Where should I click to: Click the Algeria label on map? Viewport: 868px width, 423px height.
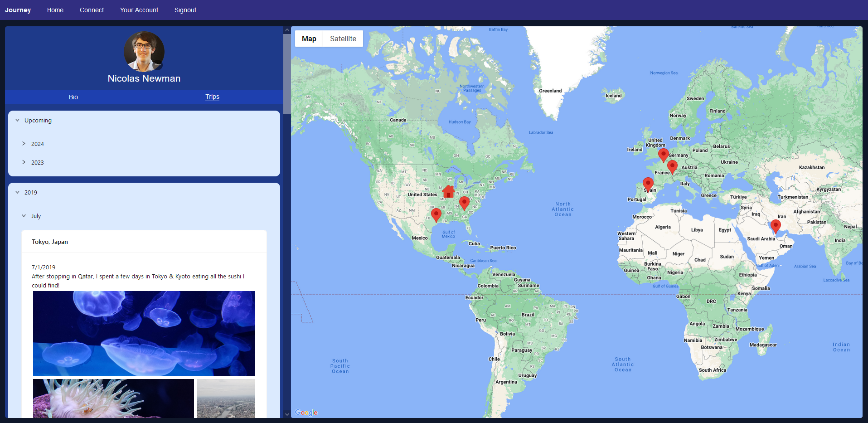coord(663,227)
